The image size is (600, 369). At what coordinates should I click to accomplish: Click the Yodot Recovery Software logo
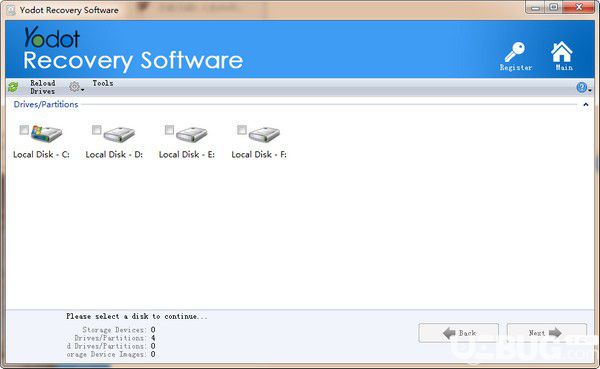pos(133,49)
